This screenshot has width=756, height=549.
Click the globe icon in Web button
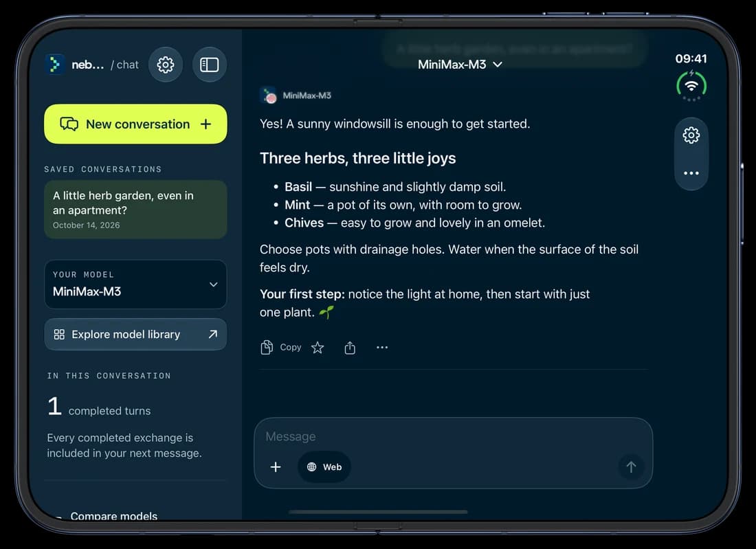[312, 467]
